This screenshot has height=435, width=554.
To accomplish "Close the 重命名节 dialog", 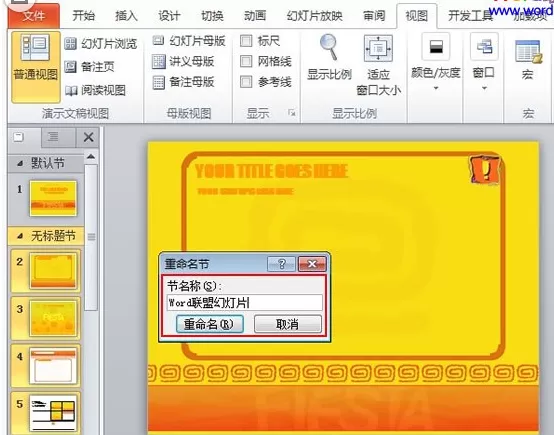I will (312, 264).
